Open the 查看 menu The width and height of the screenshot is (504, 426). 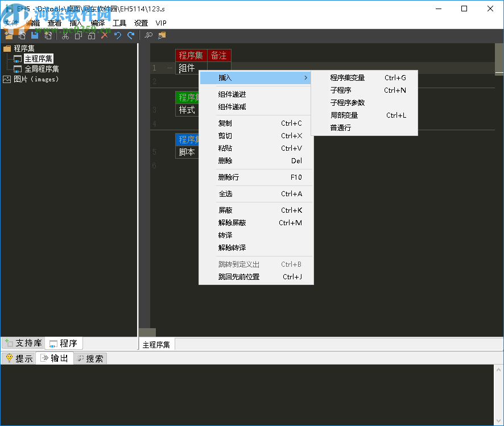54,23
